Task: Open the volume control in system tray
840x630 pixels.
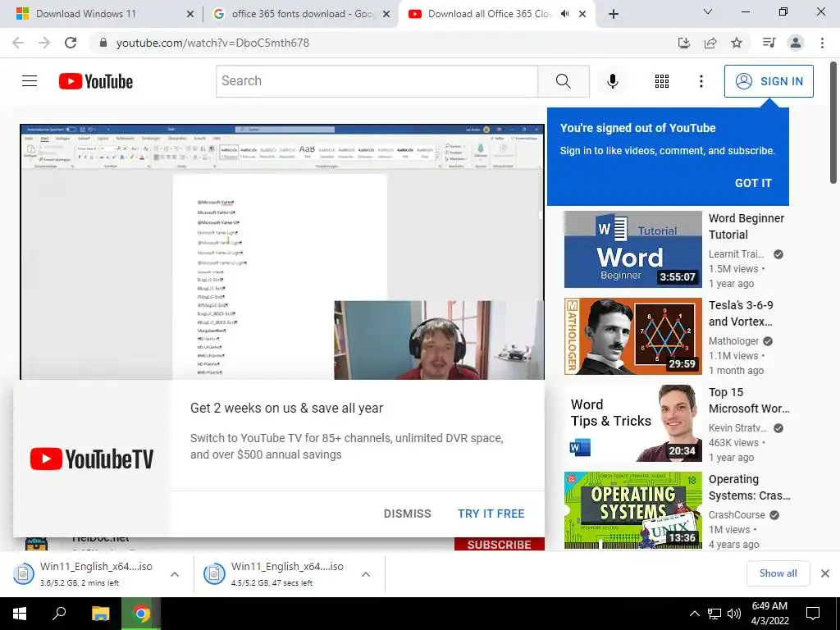Action: click(734, 614)
